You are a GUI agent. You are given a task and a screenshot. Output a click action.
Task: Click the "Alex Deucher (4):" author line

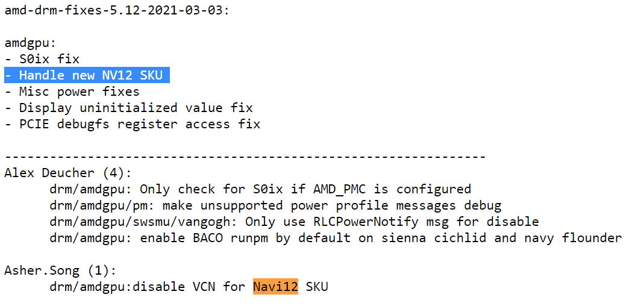[x=67, y=173]
